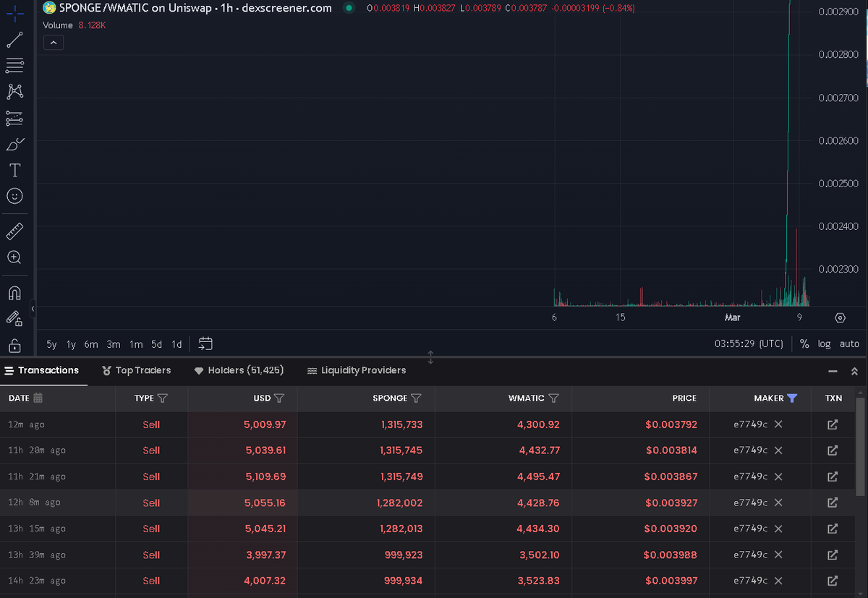Grab the chart-panel resize handle
This screenshot has height=598, width=868.
pos(431,357)
